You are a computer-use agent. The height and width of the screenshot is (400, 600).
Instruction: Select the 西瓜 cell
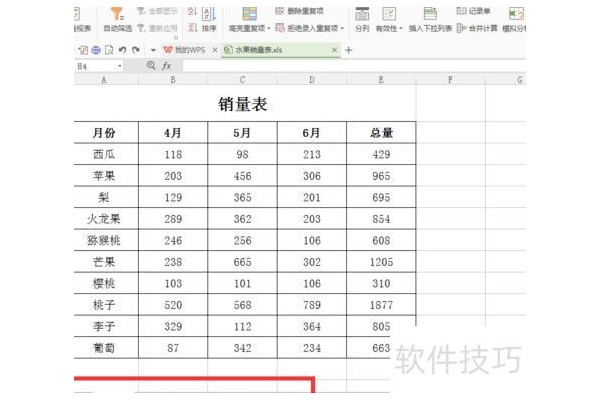pos(106,154)
